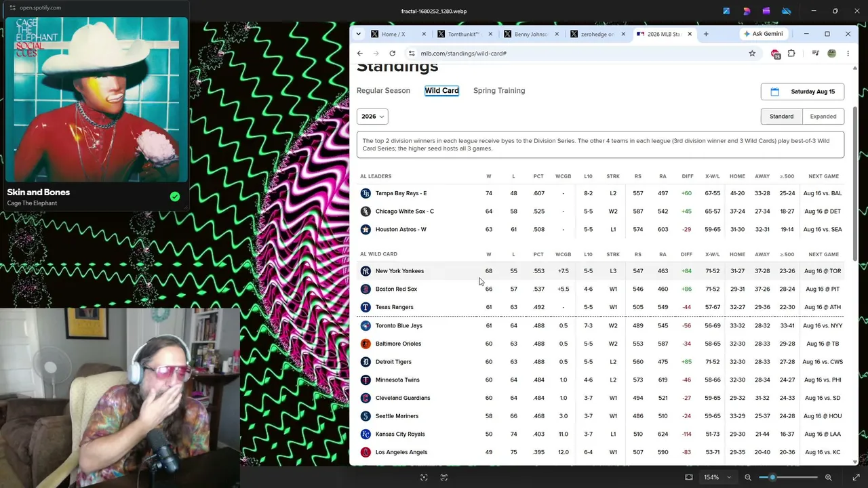Click the Kansas City Royals logo icon
Screen dimensions: 868x488
[x=366, y=434]
